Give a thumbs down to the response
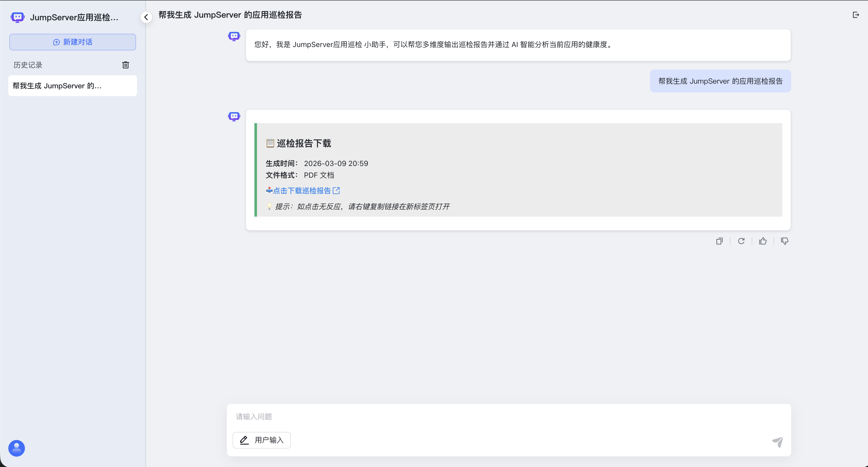This screenshot has height=467, width=868. [784, 241]
